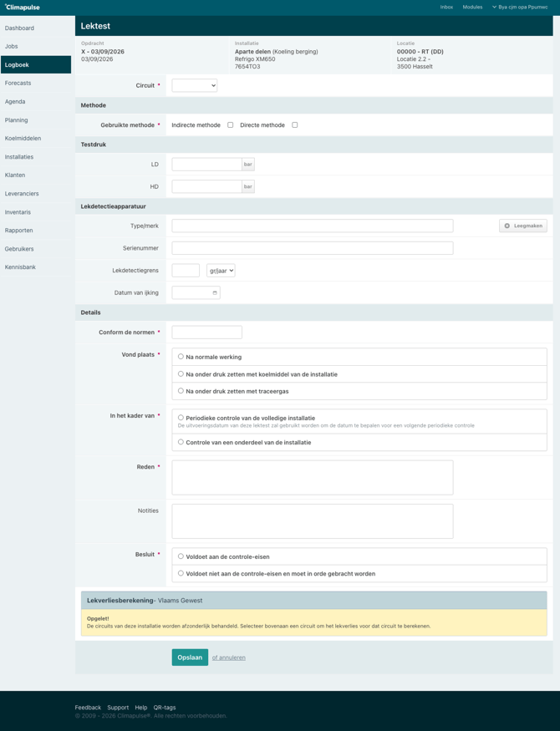Click the Datum van ijking date field
This screenshot has height=731, width=560.
pyautogui.click(x=196, y=292)
